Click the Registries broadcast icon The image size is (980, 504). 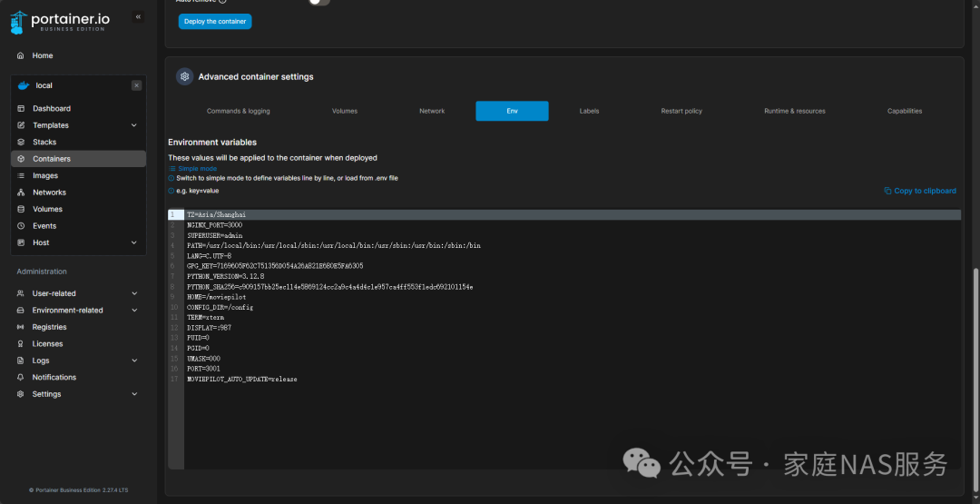[20, 327]
